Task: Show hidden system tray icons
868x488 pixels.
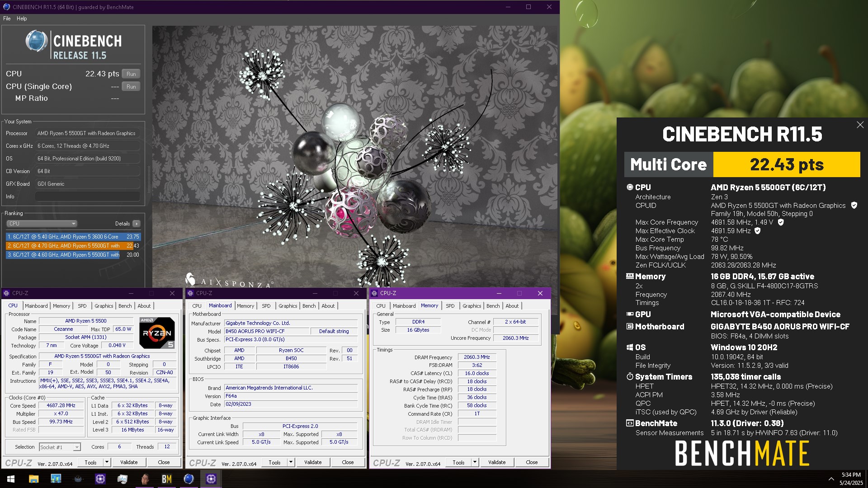Action: pos(831,479)
